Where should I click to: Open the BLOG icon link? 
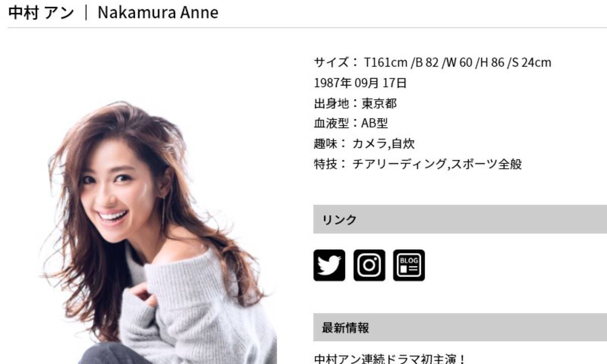click(x=409, y=265)
